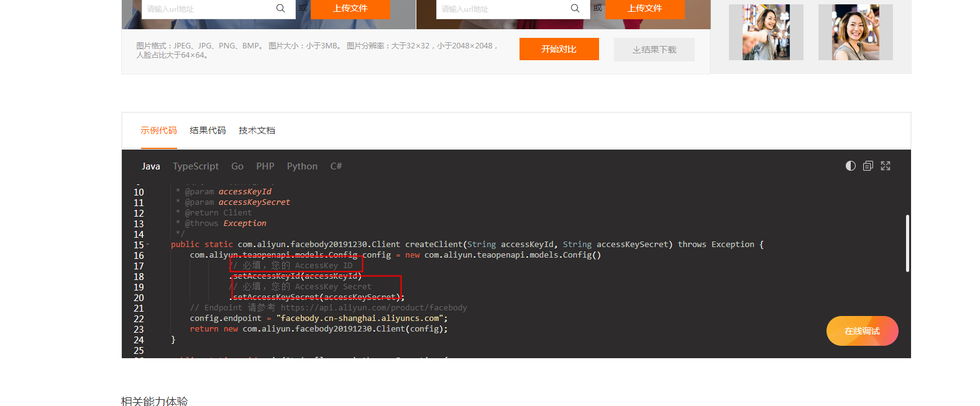This screenshot has width=980, height=406.
Task: Click the 相关能力体验 heading
Action: point(154,401)
